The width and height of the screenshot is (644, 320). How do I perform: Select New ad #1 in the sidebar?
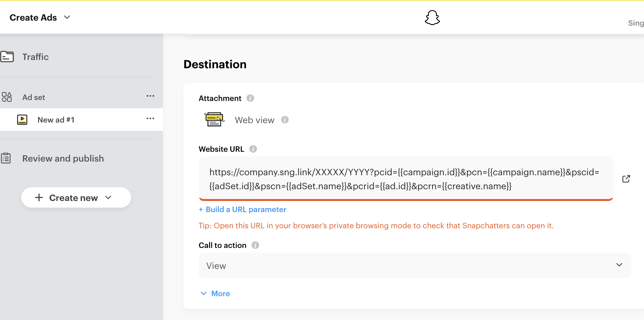pos(56,120)
